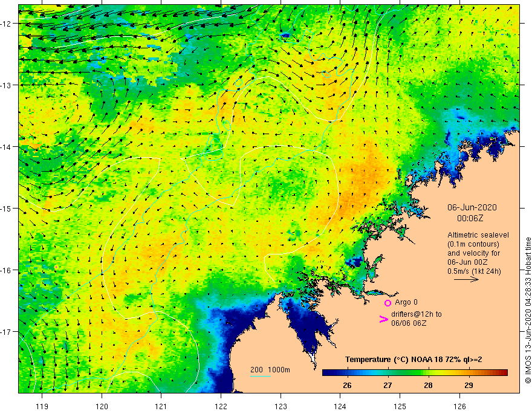Click the red end of temperature colorbar
The height and width of the screenshot is (411, 532).
point(502,373)
